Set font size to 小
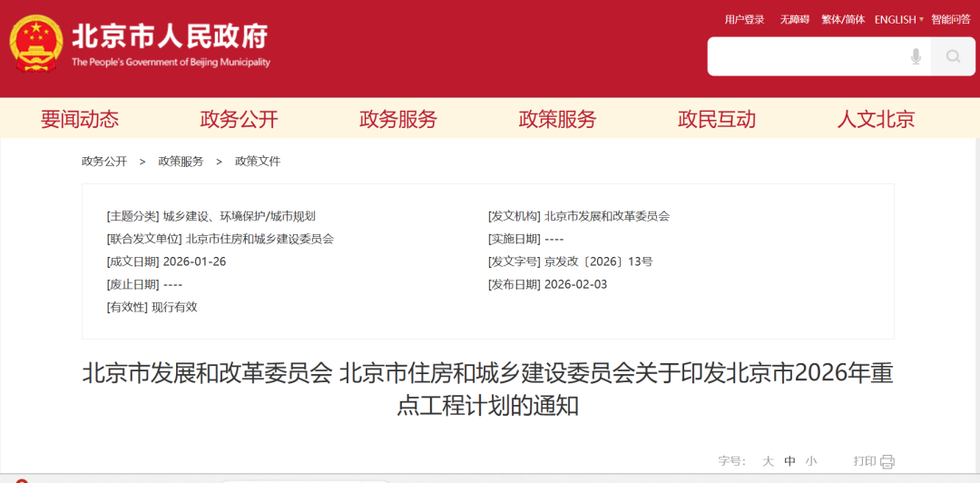Viewport: 980px width, 483px height. click(x=810, y=462)
